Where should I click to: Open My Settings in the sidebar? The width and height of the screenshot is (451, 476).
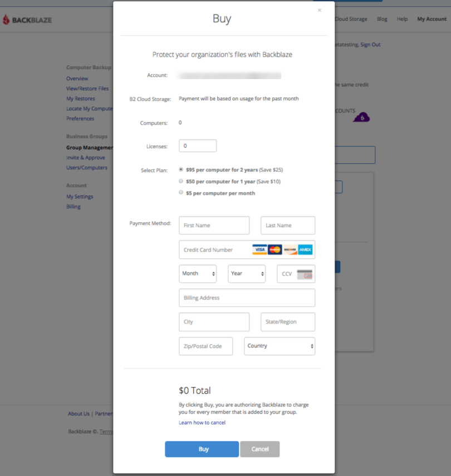(80, 197)
